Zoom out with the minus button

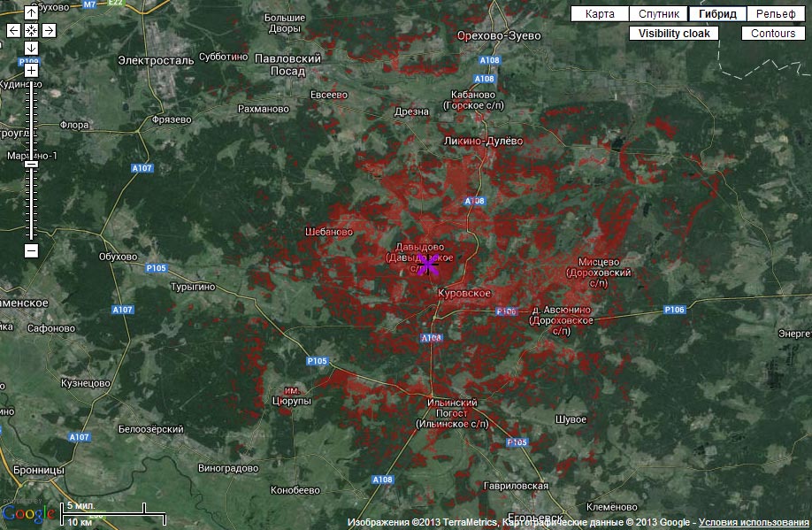coord(31,250)
